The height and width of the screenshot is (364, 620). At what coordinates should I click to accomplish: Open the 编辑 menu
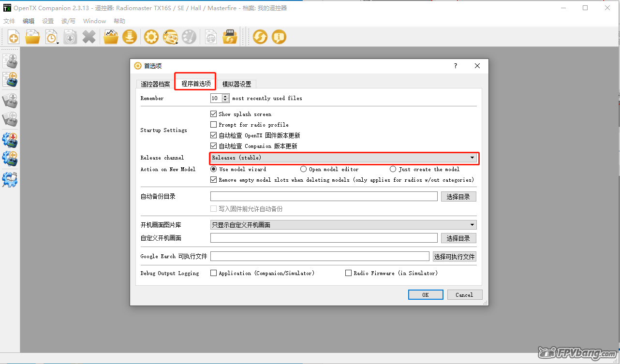pyautogui.click(x=29, y=21)
